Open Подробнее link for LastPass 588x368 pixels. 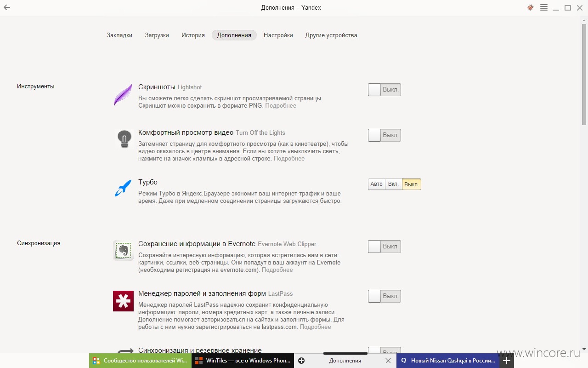315,327
